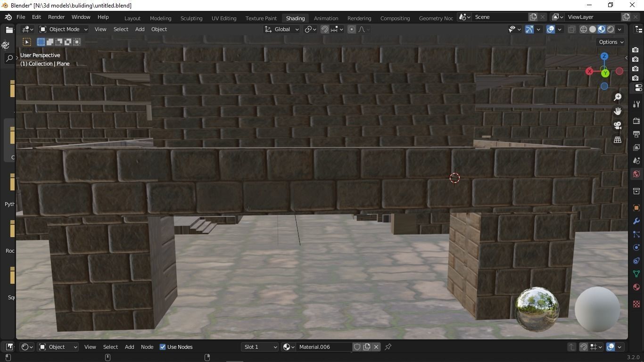
Task: Switch to the Compositing workspace tab
Action: [x=395, y=18]
